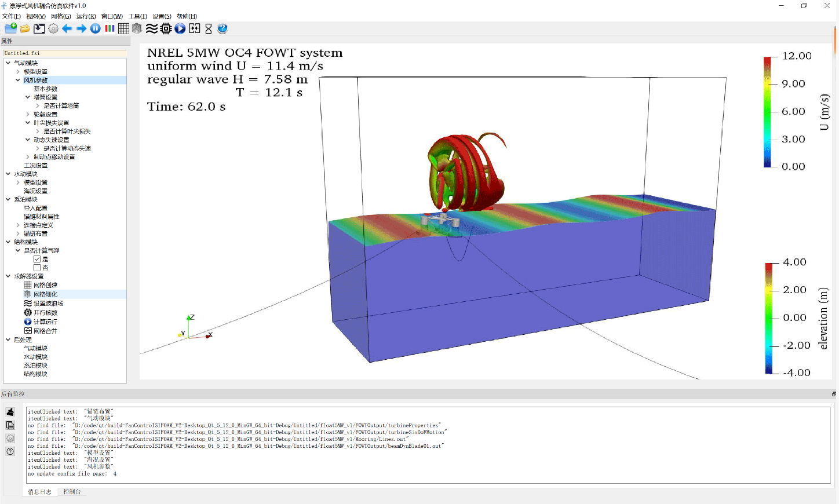Screen dimensions: 839x504
Task: Click the clear log broom icon
Action: (10, 412)
